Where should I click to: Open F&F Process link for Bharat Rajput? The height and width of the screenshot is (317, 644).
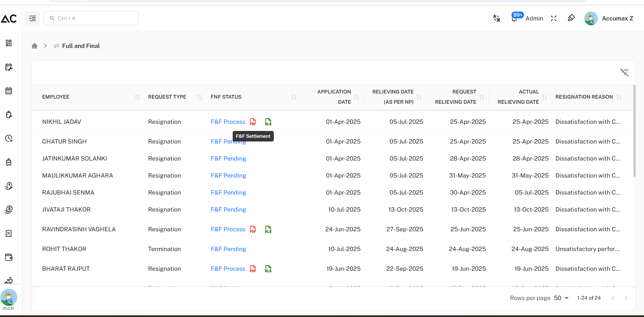[228, 269]
